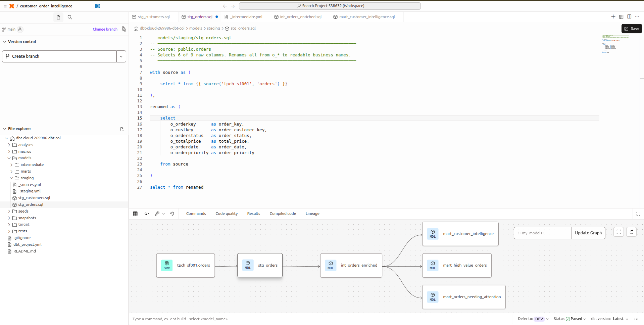This screenshot has height=325, width=644.
Task: Open the Results tab
Action: click(254, 214)
